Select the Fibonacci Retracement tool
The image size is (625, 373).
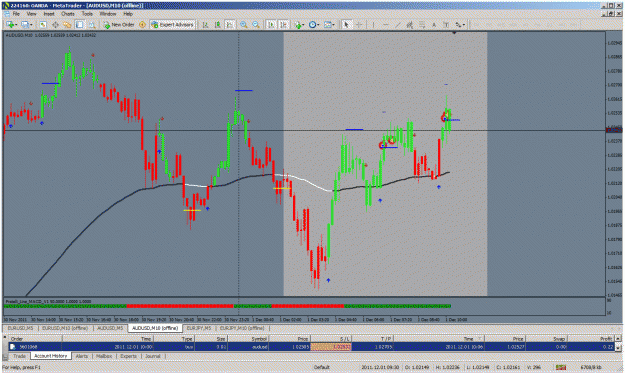pos(422,25)
